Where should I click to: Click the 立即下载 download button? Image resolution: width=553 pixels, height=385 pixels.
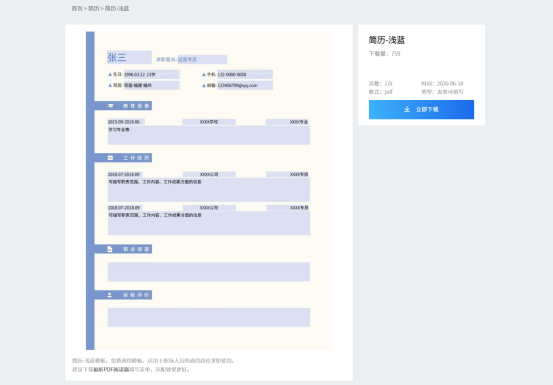pyautogui.click(x=421, y=109)
